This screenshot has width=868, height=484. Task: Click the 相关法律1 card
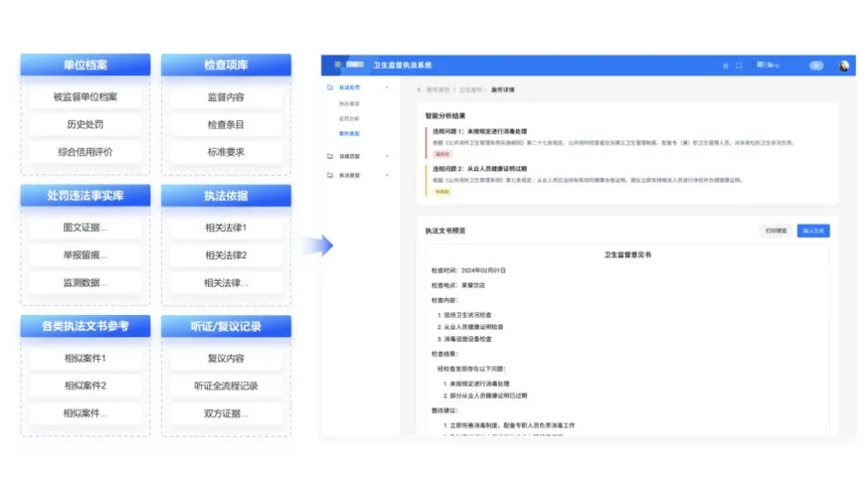coord(226,228)
